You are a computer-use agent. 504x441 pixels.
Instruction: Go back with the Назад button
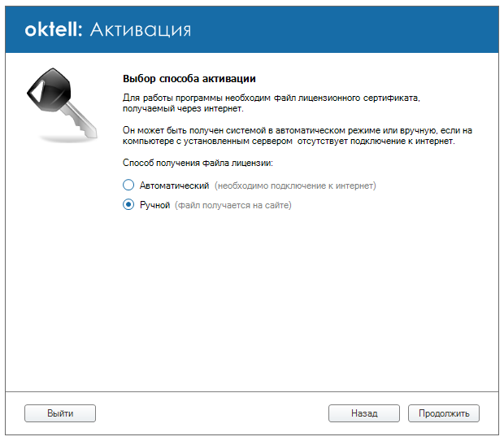click(363, 413)
